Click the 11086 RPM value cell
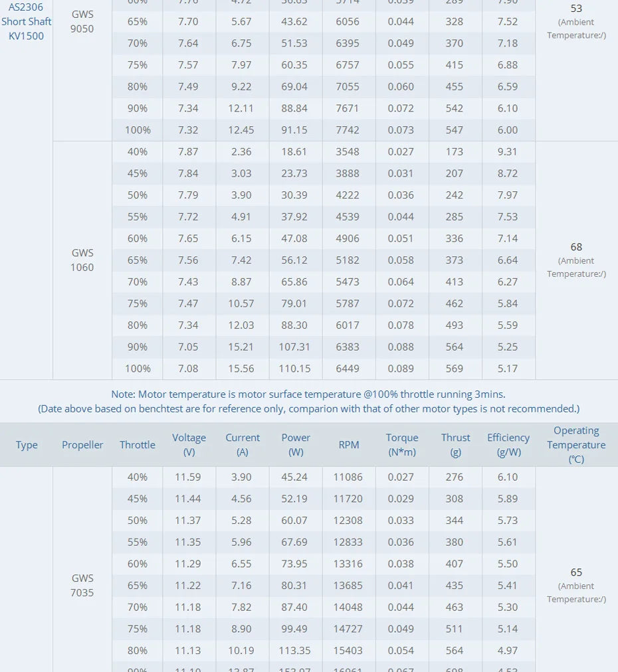The image size is (618, 672). (348, 477)
